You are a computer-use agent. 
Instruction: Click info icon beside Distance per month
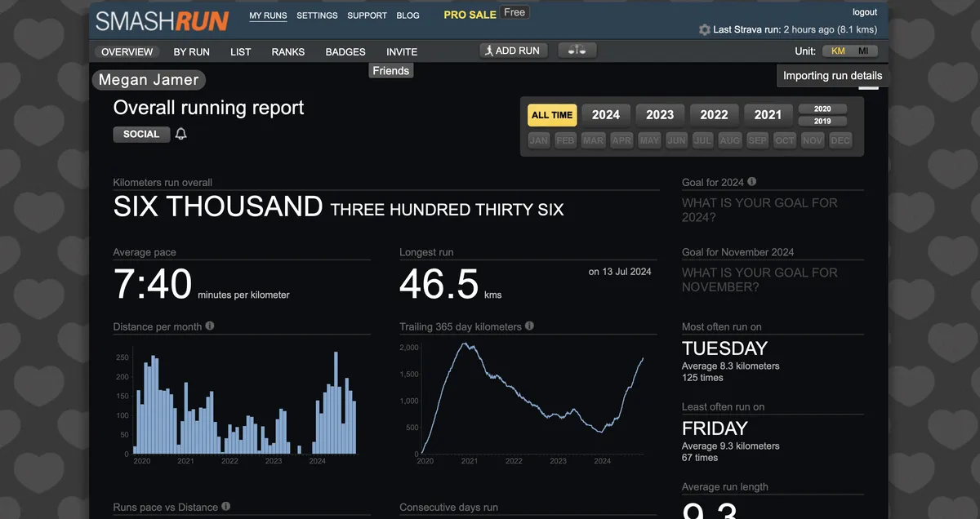(x=210, y=326)
